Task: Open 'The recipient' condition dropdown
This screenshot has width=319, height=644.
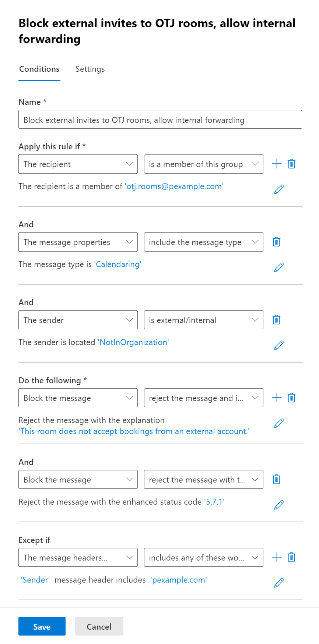Action: (78, 164)
